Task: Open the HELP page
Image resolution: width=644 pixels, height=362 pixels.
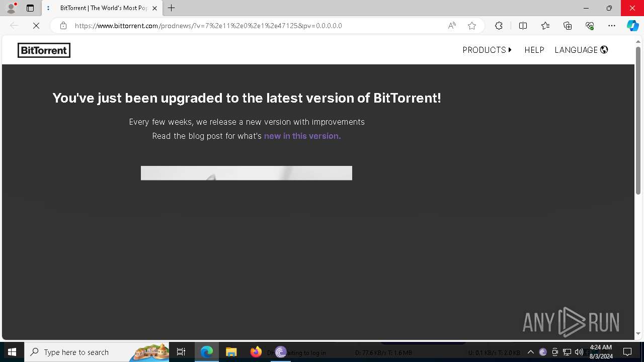Action: coord(534,50)
